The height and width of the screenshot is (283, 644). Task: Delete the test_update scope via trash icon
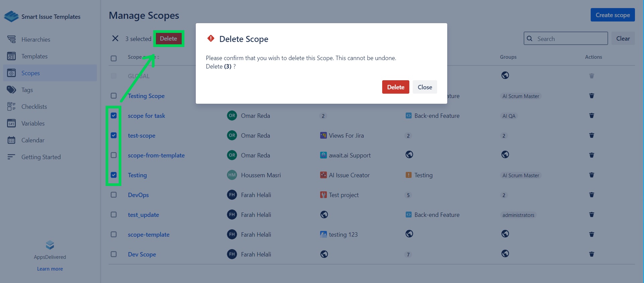click(591, 215)
